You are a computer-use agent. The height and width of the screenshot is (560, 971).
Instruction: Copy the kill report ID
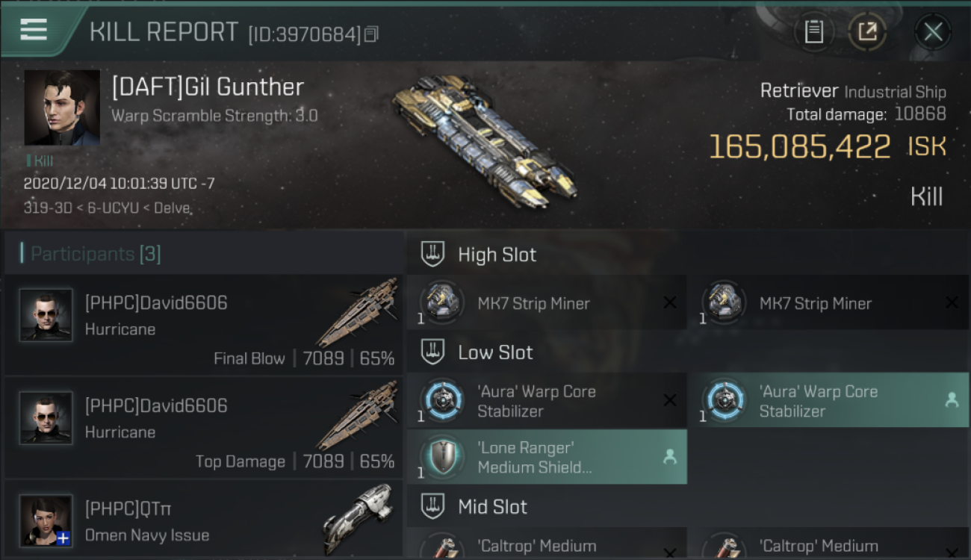tap(371, 34)
